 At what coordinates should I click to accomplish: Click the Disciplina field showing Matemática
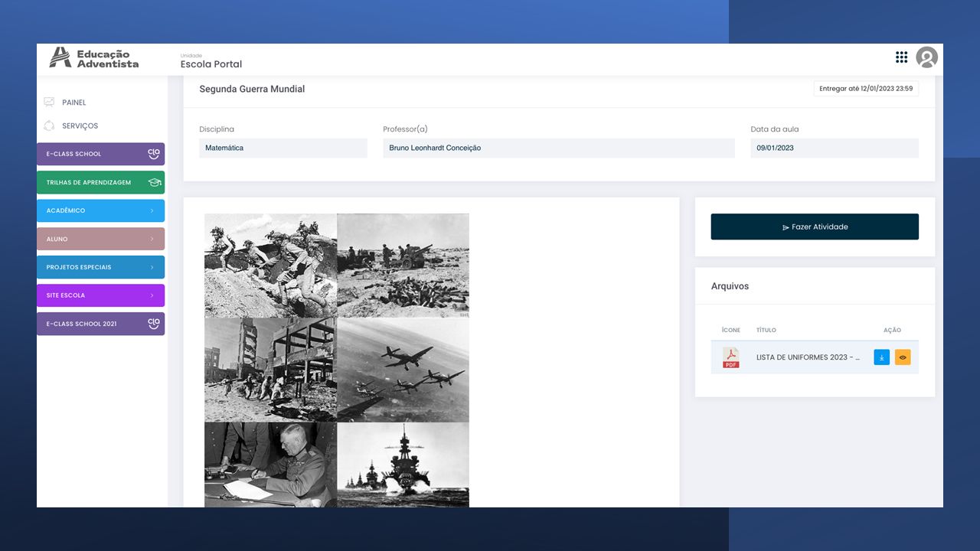pos(283,148)
